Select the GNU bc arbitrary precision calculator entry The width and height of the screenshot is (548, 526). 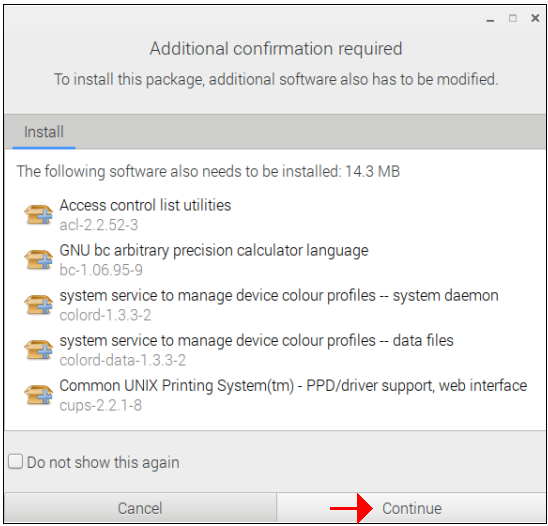(275, 260)
